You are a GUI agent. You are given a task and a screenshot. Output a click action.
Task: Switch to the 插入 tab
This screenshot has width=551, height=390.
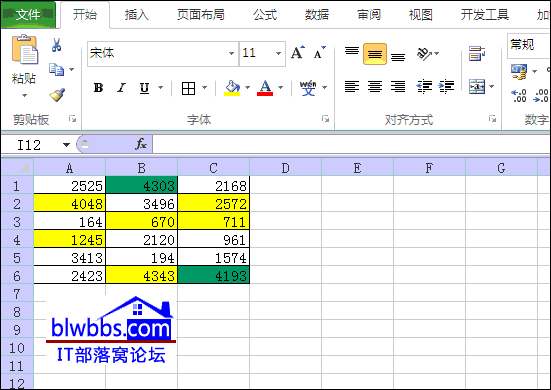[x=137, y=15]
